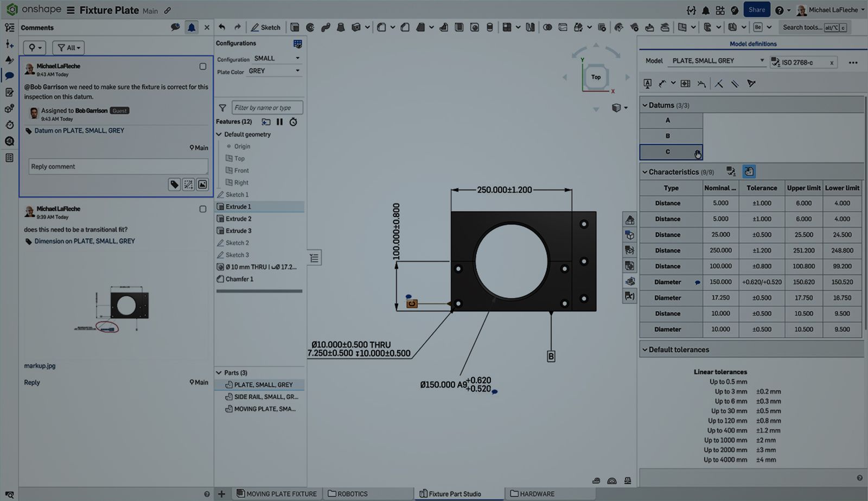Select the Chamfer tool
868x501 pixels.
click(x=405, y=27)
